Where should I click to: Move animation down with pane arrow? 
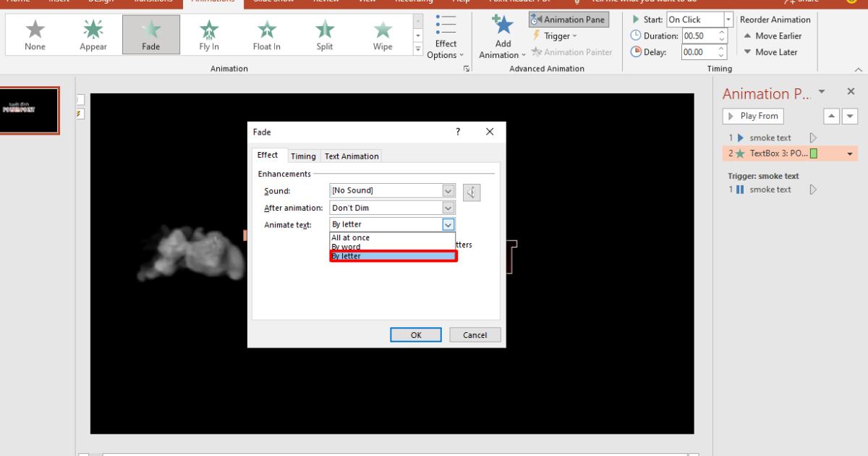(850, 116)
